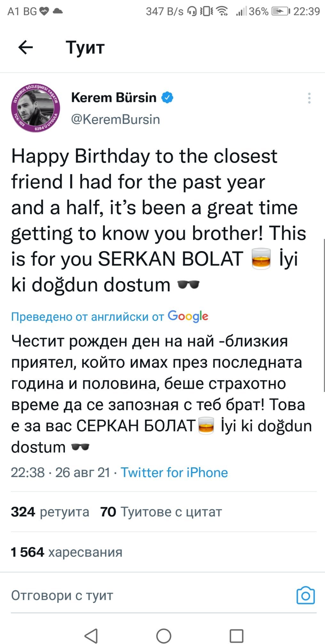View the 70 quote tweets list

pyautogui.click(x=161, y=512)
